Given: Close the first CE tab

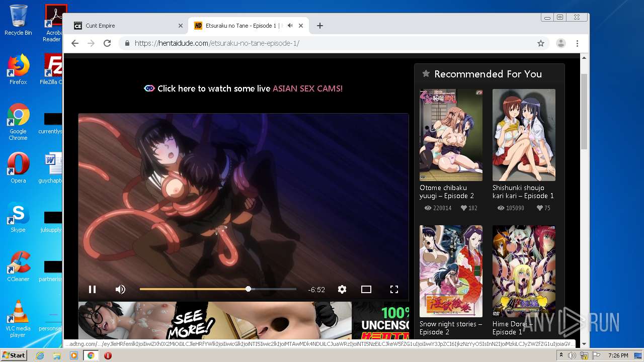Looking at the screenshot, I should coord(181,26).
